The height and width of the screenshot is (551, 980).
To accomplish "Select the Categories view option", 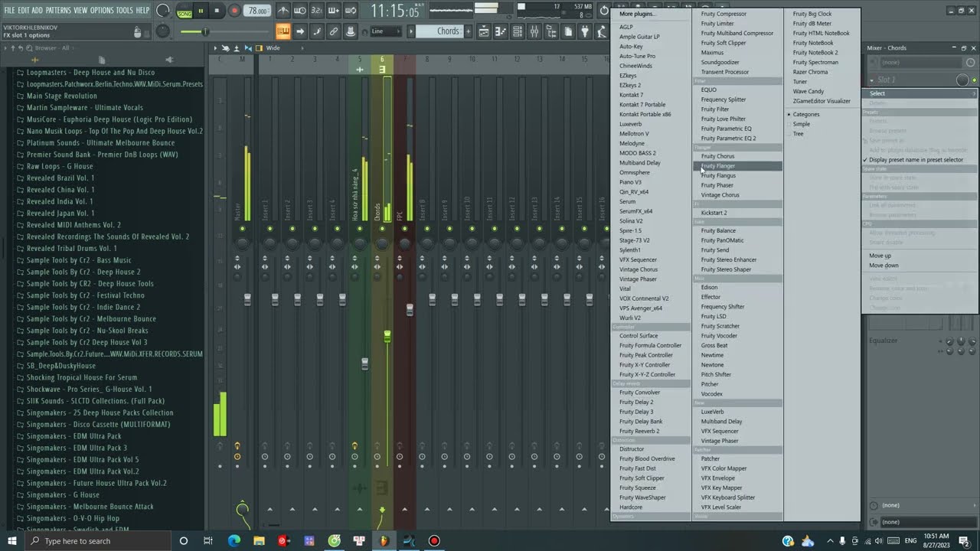I will pos(806,115).
